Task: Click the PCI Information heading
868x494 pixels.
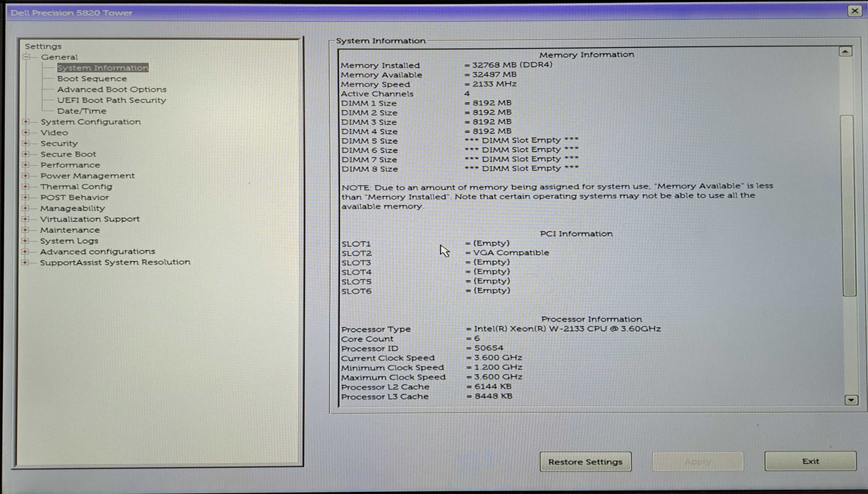Action: [x=576, y=234]
